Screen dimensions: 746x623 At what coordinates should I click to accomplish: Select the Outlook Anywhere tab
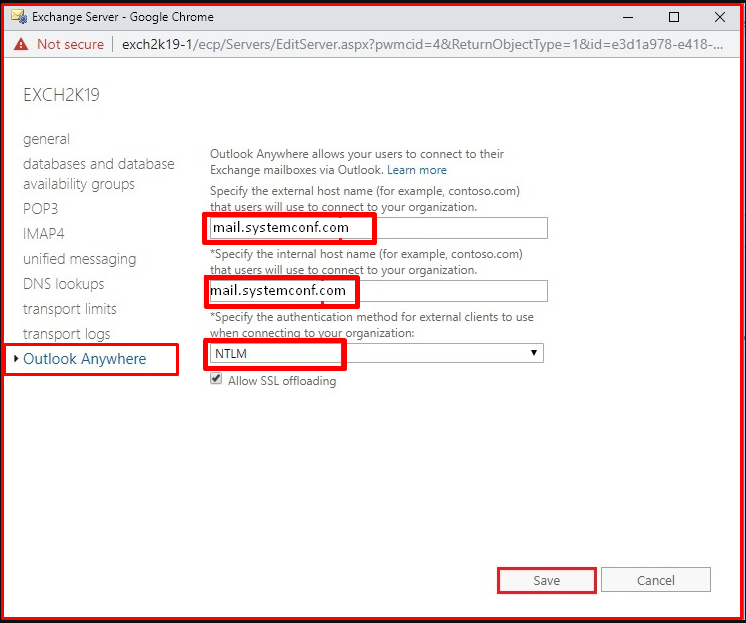click(85, 359)
